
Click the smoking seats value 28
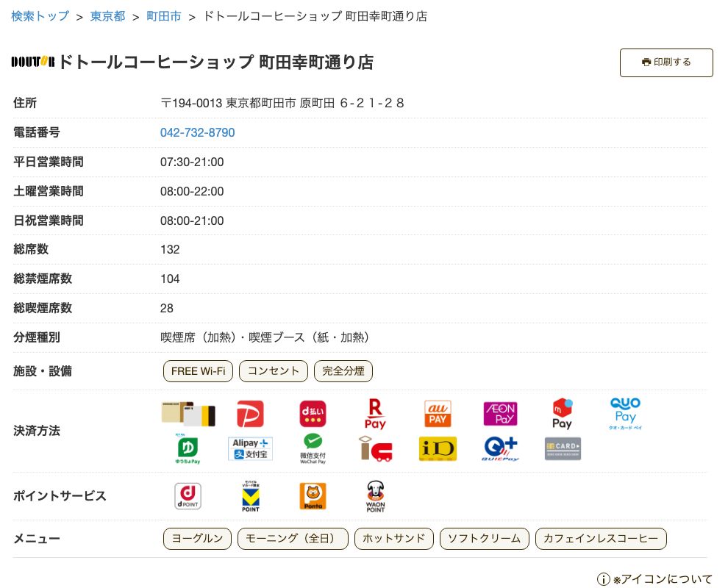(x=167, y=308)
